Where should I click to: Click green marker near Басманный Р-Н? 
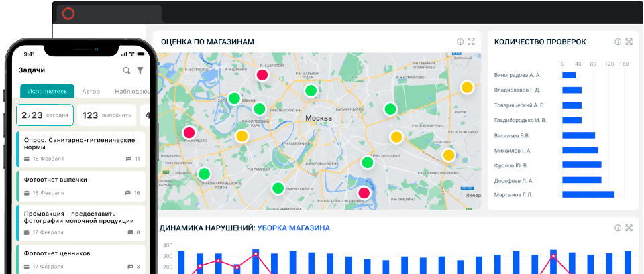tap(390, 109)
